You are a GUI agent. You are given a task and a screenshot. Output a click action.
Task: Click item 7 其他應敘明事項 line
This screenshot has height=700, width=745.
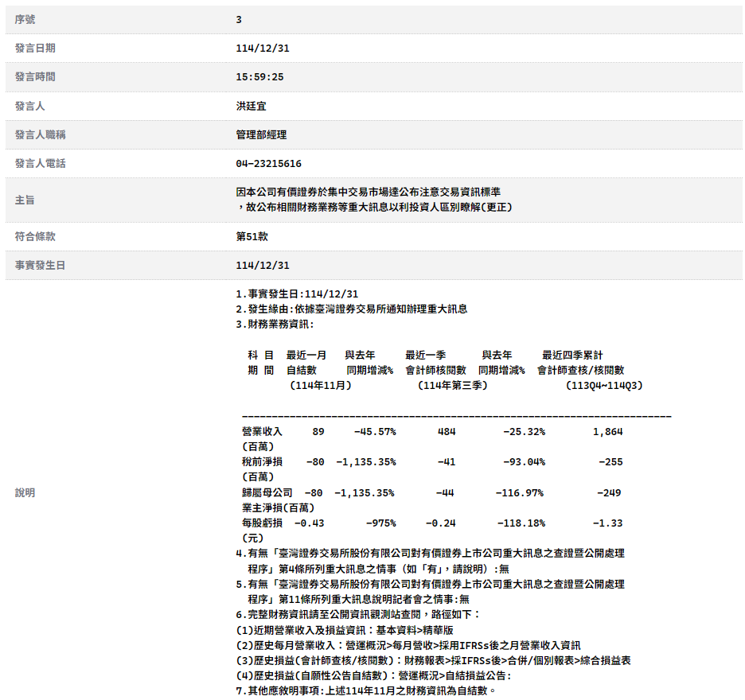click(x=366, y=690)
